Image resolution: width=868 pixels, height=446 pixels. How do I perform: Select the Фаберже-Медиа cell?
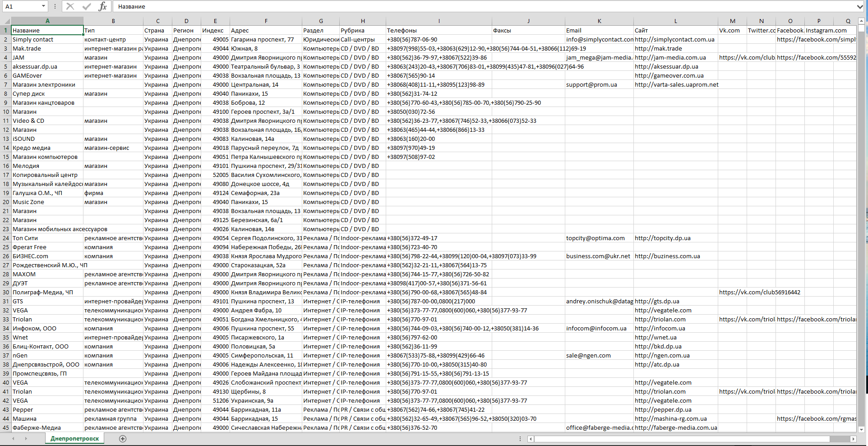[x=47, y=427]
